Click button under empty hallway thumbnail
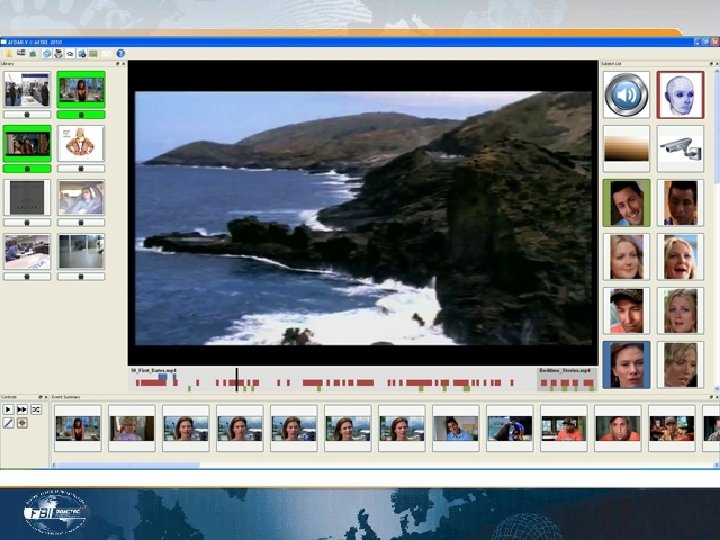720x540 pixels. click(x=81, y=276)
